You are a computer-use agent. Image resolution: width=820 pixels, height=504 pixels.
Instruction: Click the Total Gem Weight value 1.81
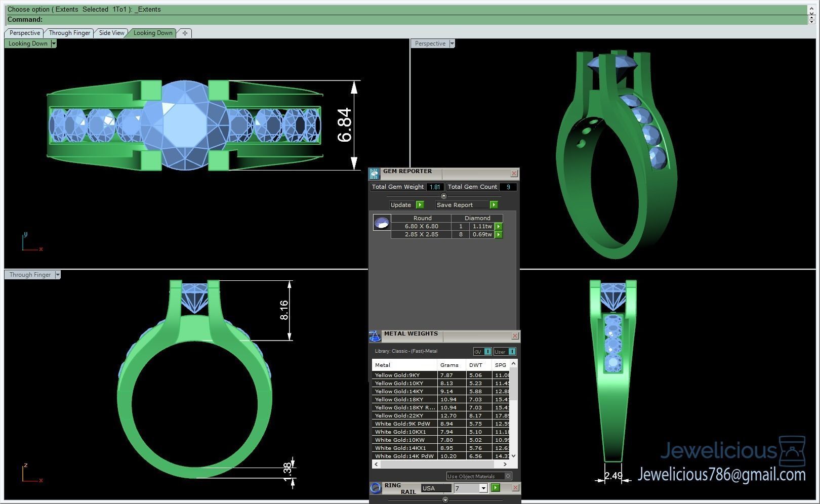435,187
